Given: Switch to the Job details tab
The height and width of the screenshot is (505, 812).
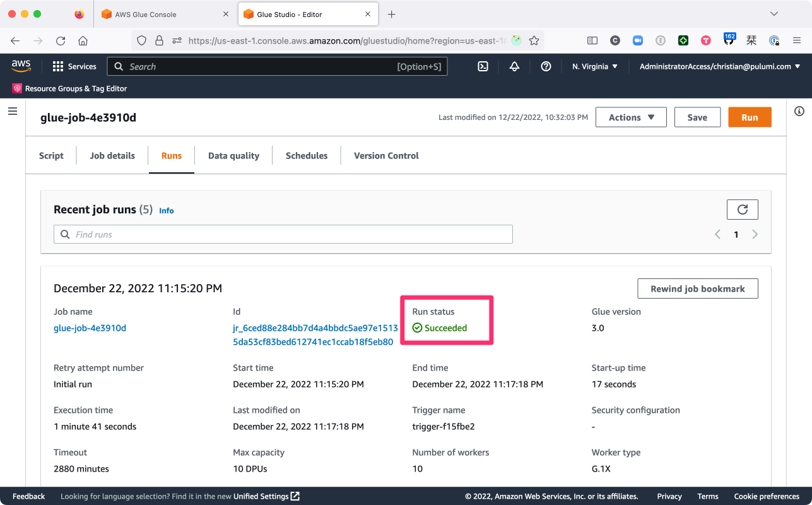Looking at the screenshot, I should click(x=112, y=155).
